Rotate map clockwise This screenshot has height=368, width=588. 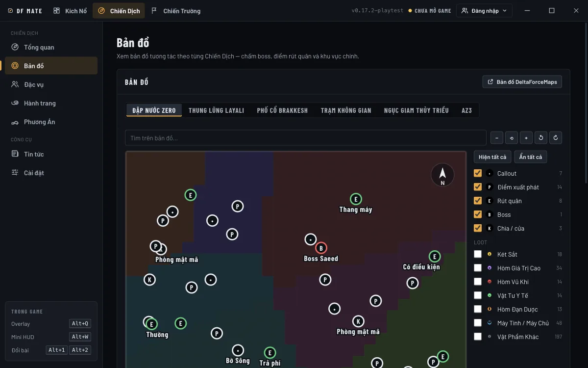[x=556, y=138]
